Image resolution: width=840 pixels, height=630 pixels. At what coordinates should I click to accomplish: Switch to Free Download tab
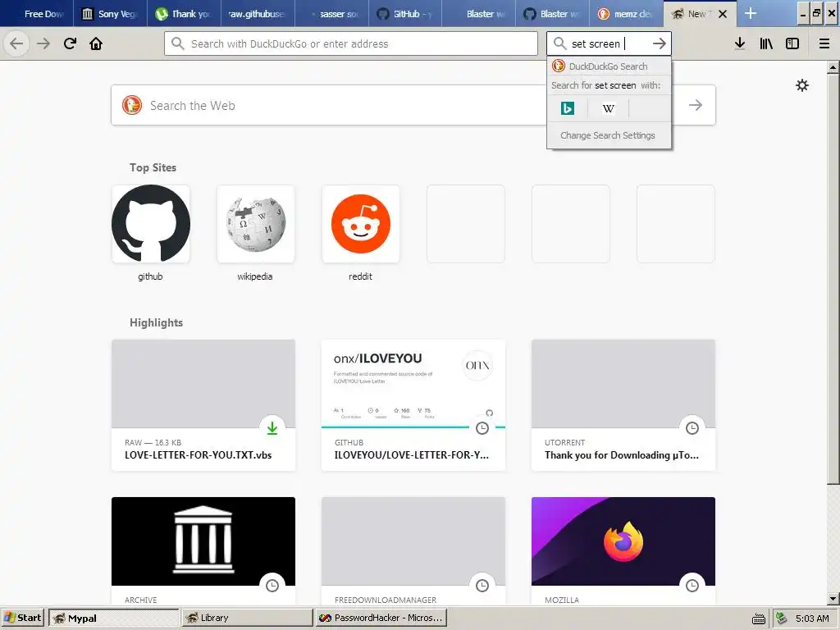coord(38,14)
